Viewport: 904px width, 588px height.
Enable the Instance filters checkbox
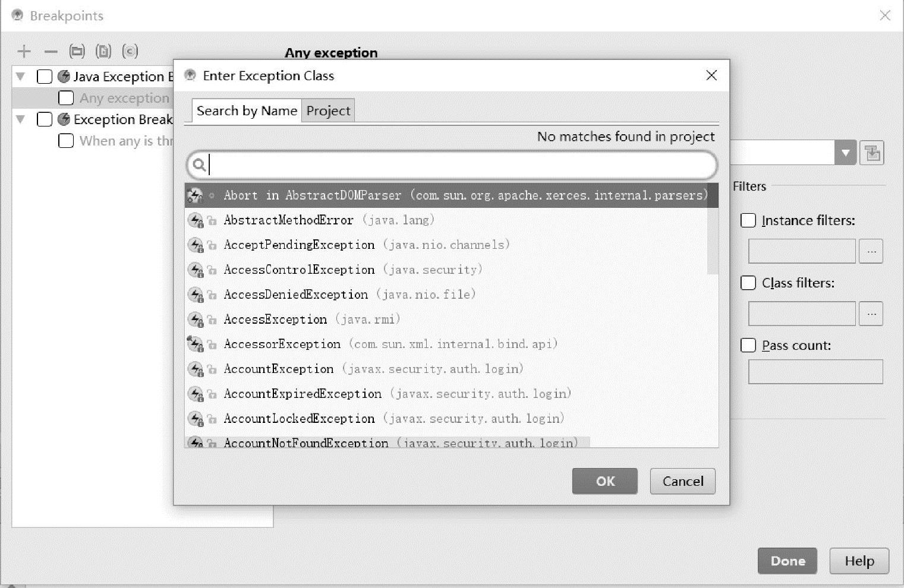tap(748, 220)
